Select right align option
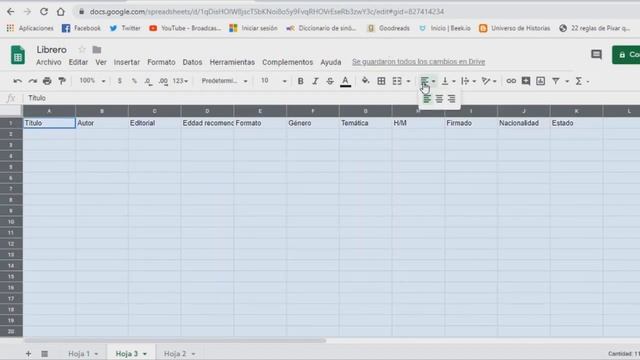 (x=451, y=99)
